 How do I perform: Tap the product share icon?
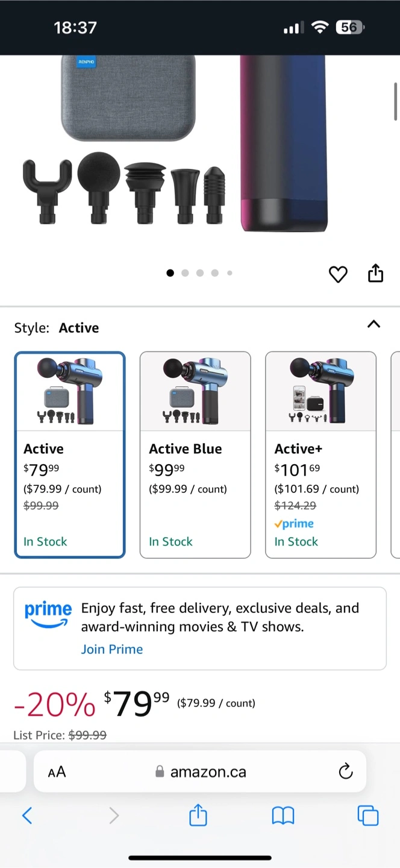pos(375,273)
